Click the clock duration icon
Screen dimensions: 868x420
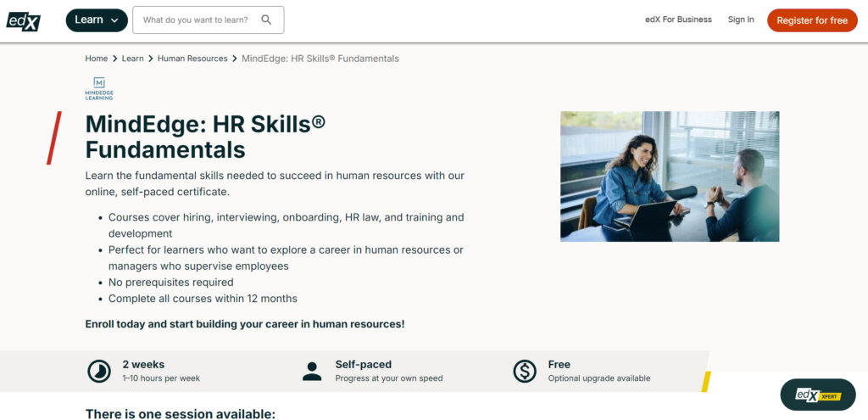point(99,372)
